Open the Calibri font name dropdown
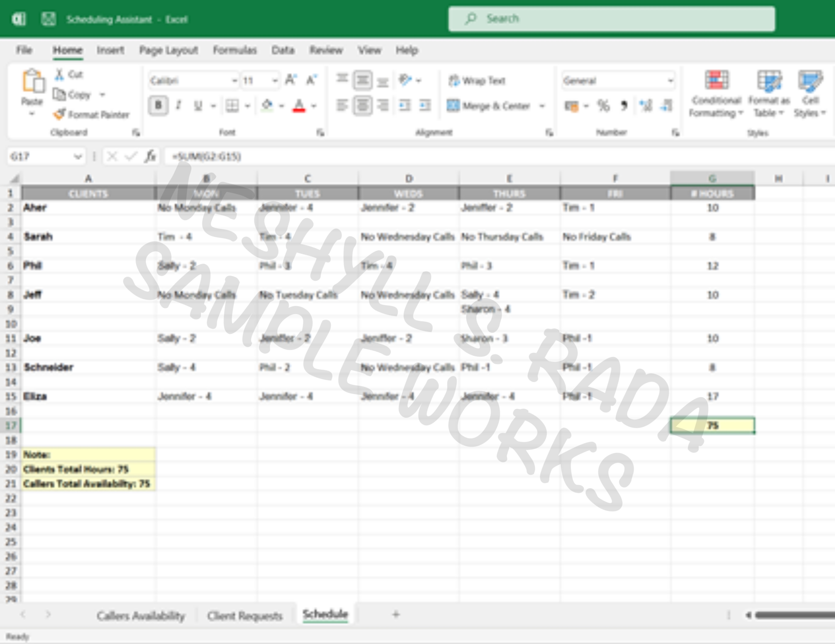 coord(234,80)
